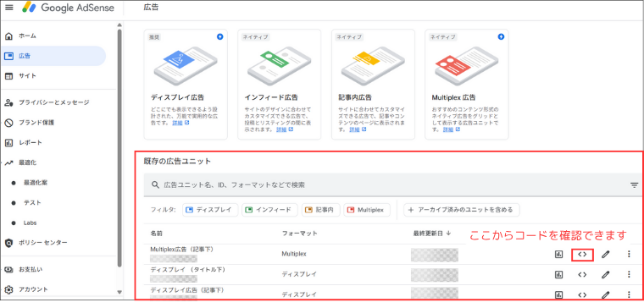
Task: View report for ディスプレイ（タイトル下）
Action: [558, 274]
